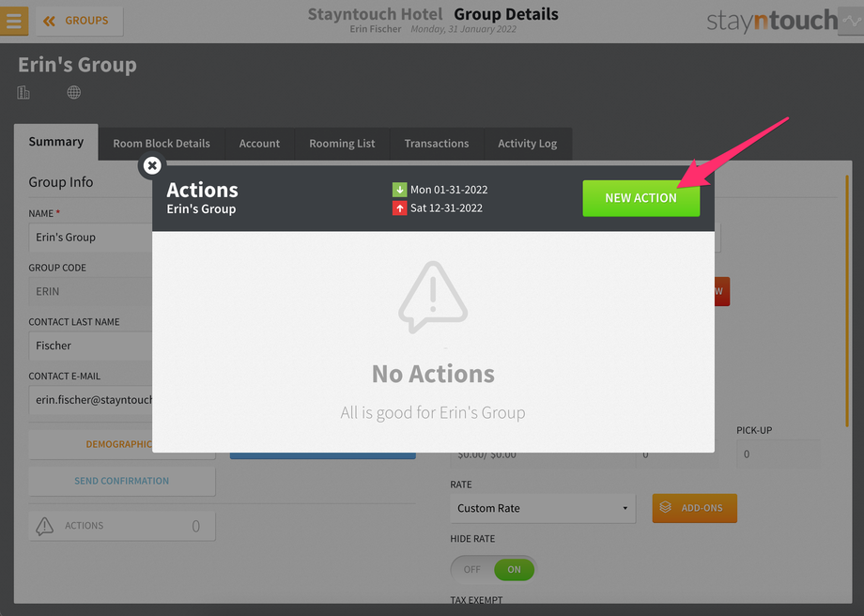Open the hamburger main menu
The width and height of the screenshot is (864, 616).
click(14, 21)
